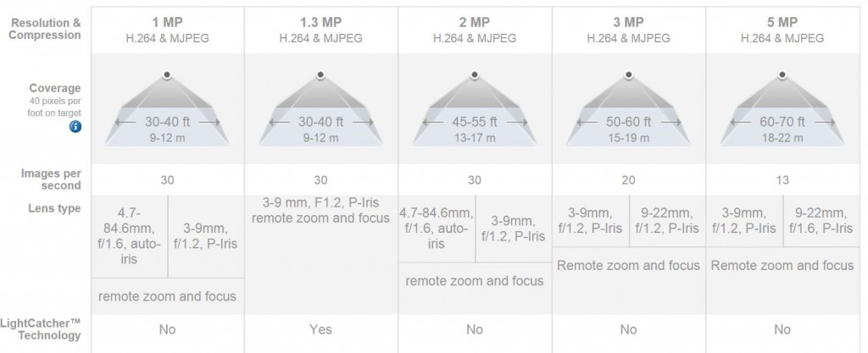This screenshot has width=868, height=353.
Task: Select the 2 MP column header
Action: point(475,30)
